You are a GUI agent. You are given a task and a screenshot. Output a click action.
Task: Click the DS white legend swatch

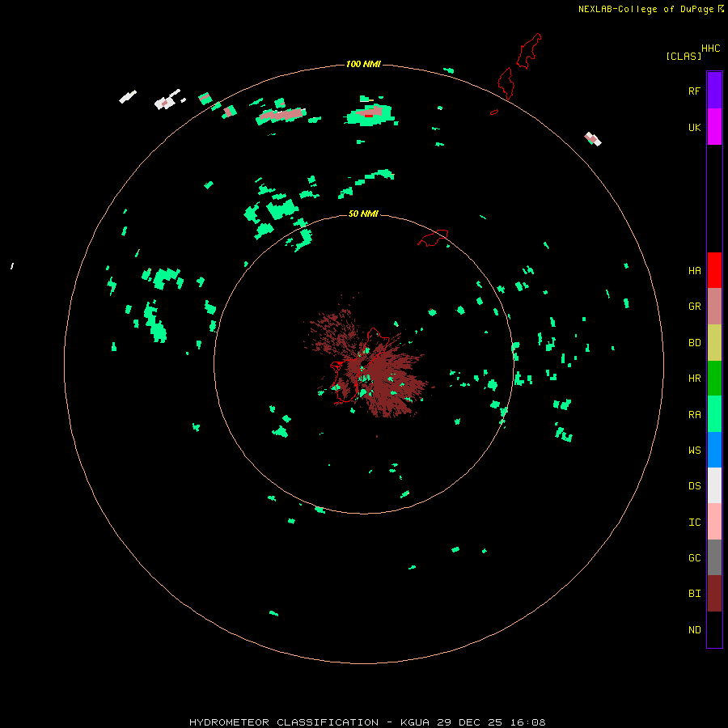[x=714, y=485]
